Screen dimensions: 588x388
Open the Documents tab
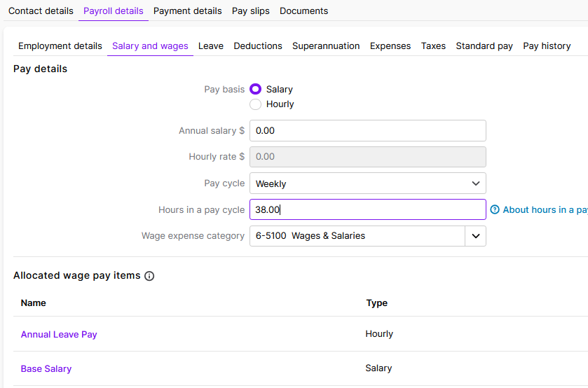[303, 11]
